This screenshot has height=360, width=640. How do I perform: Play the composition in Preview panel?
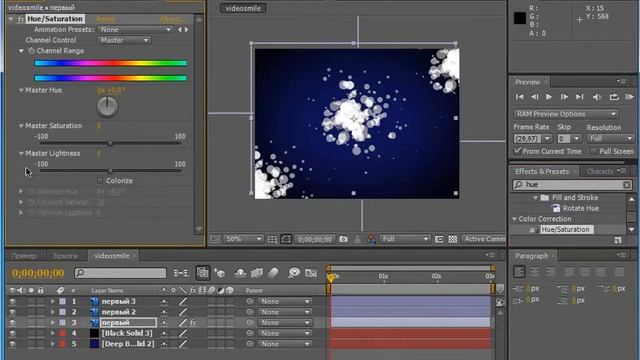pos(549,97)
